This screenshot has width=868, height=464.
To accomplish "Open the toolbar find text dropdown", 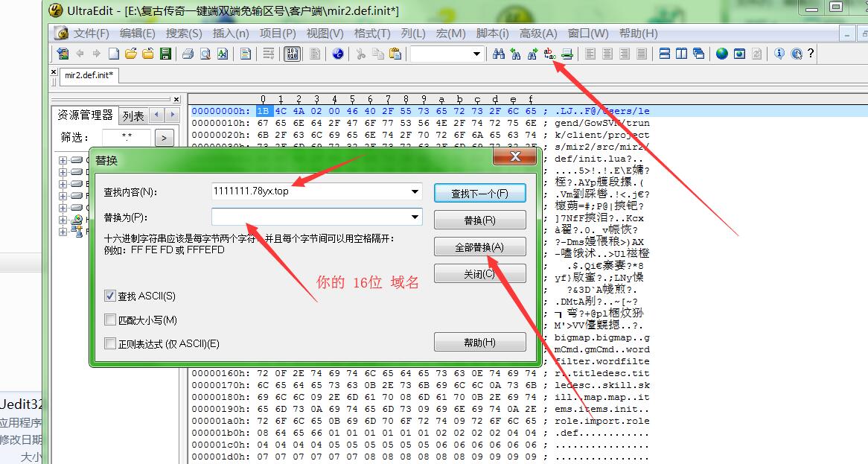I will (x=476, y=54).
